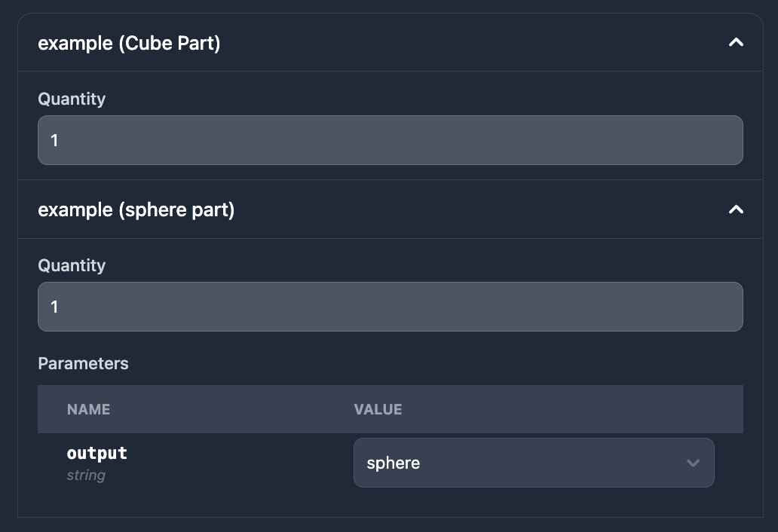Image resolution: width=778 pixels, height=532 pixels.
Task: Click the empty header area beside the Cube Part title
Action: click(467, 43)
